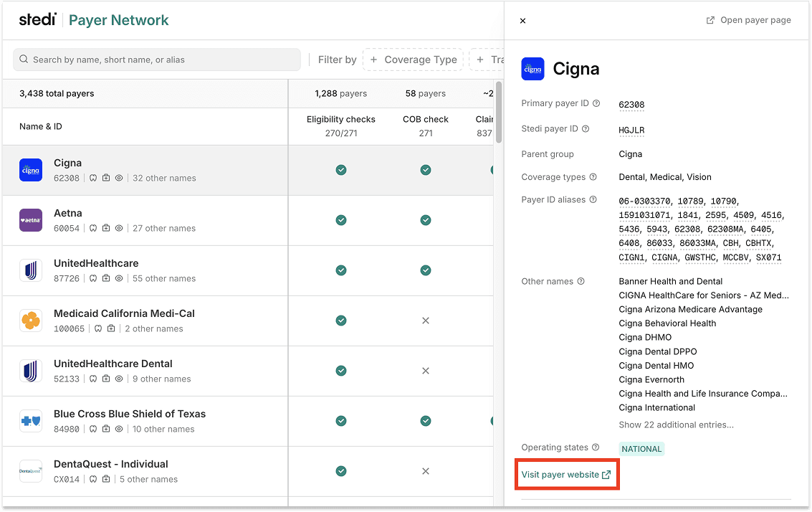This screenshot has width=812, height=512.
Task: Select DentaQuest - Individual name
Action: click(x=111, y=465)
